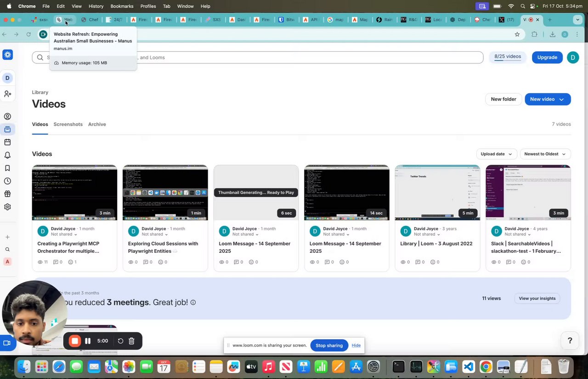Screen dimensions: 588x379
Task: Switch to the Screenshots tab
Action: pos(68,124)
